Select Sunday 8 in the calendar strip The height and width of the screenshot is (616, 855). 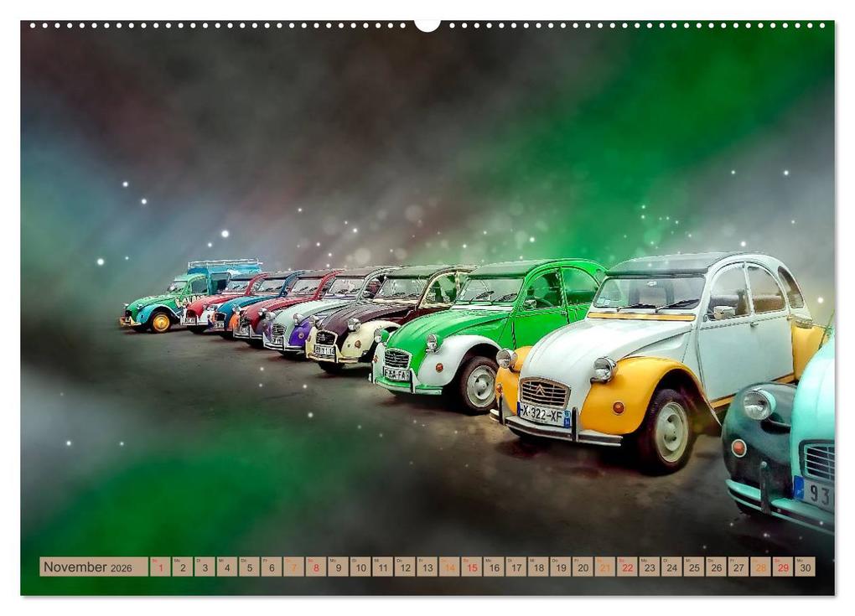point(316,567)
